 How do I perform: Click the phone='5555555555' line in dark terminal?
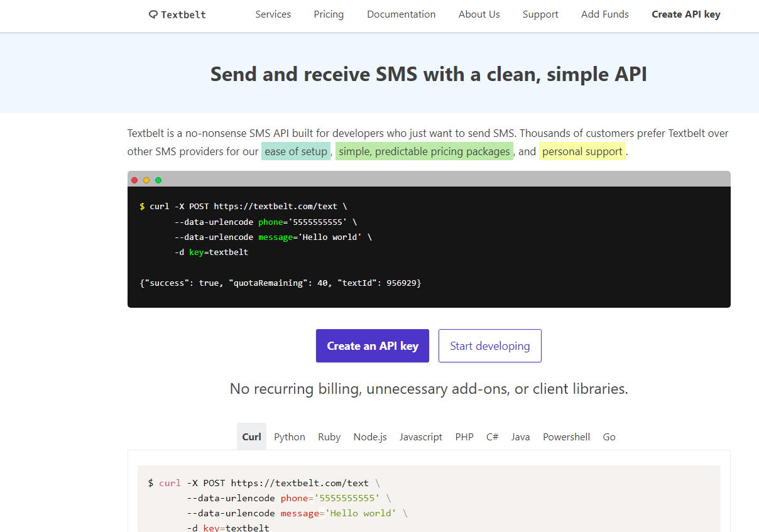tap(266, 222)
